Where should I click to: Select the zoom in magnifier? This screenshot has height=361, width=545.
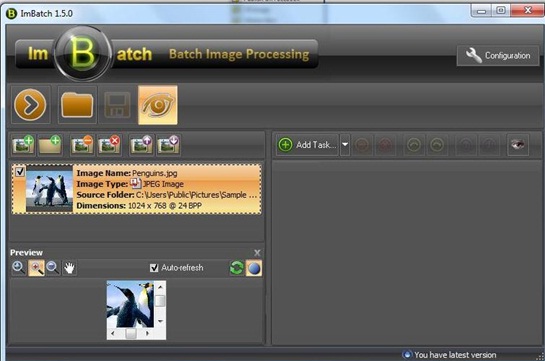pyautogui.click(x=36, y=268)
